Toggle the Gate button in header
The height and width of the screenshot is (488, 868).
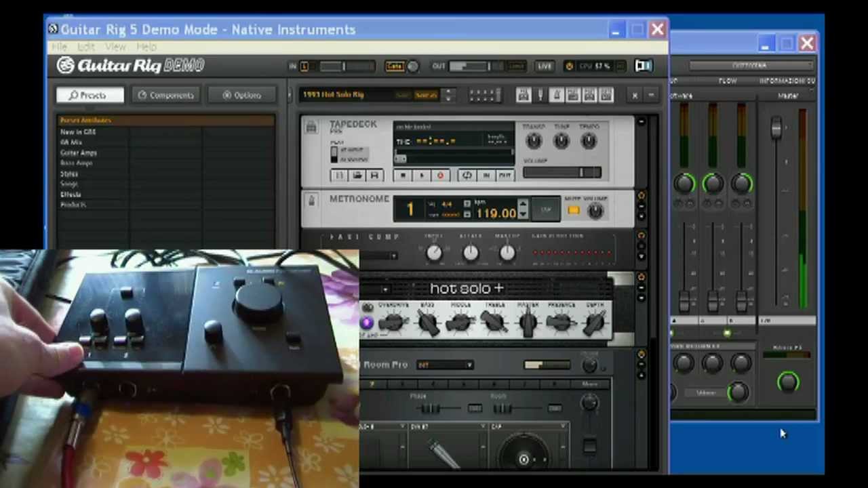click(x=394, y=66)
